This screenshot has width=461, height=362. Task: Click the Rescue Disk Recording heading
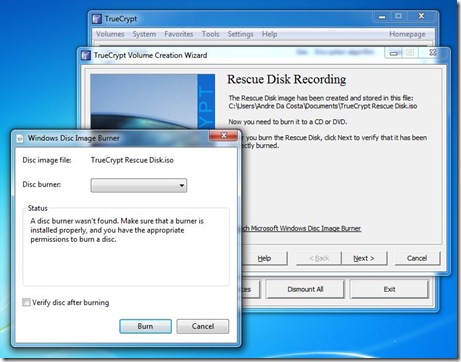pos(287,79)
